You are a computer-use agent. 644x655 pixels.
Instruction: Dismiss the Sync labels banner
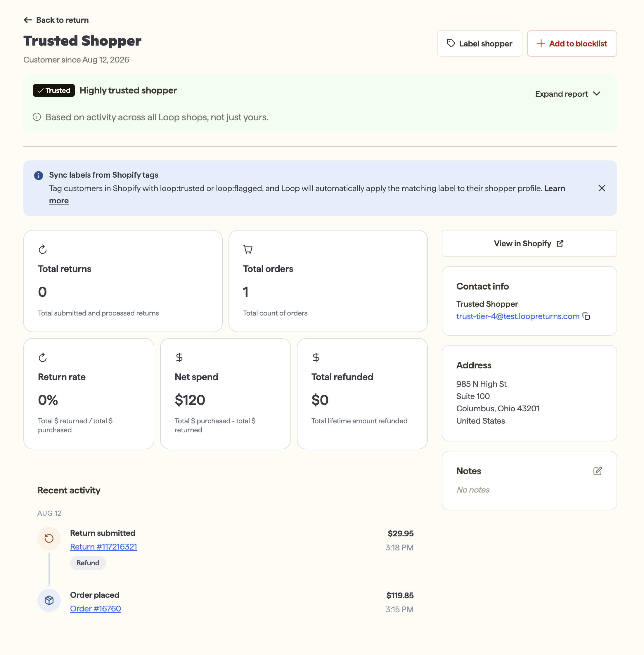[602, 188]
